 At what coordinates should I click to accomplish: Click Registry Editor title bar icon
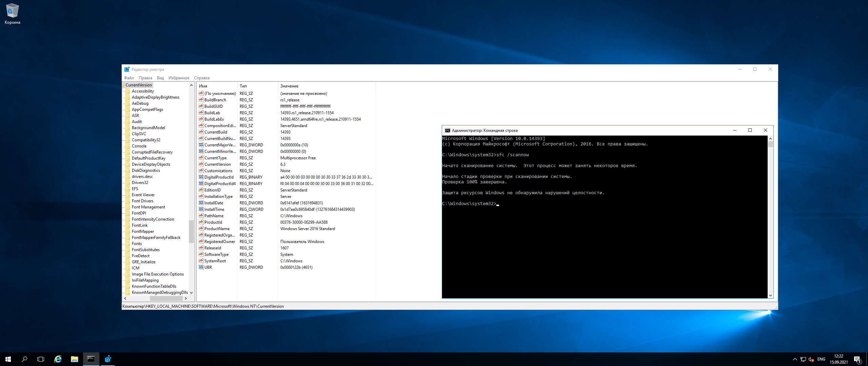(127, 69)
